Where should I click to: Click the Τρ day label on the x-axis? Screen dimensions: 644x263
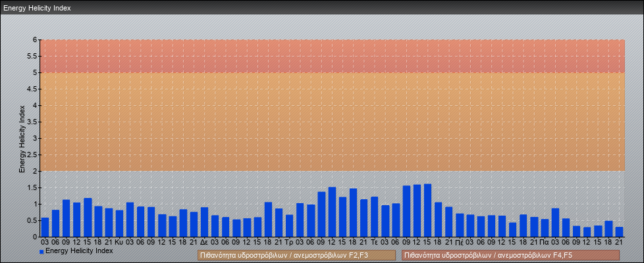288,242
